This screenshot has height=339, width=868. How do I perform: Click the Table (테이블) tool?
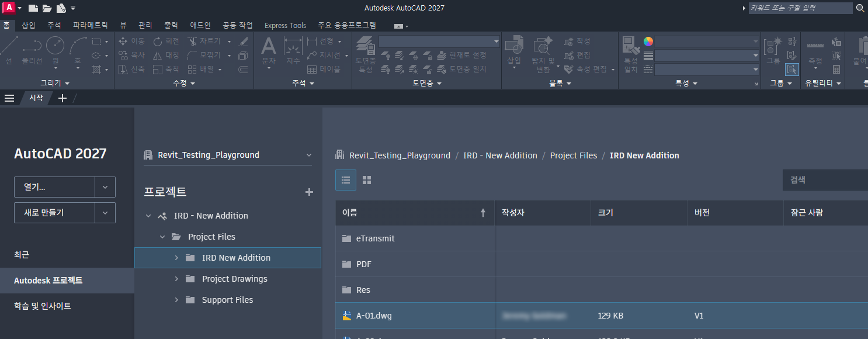pos(323,69)
